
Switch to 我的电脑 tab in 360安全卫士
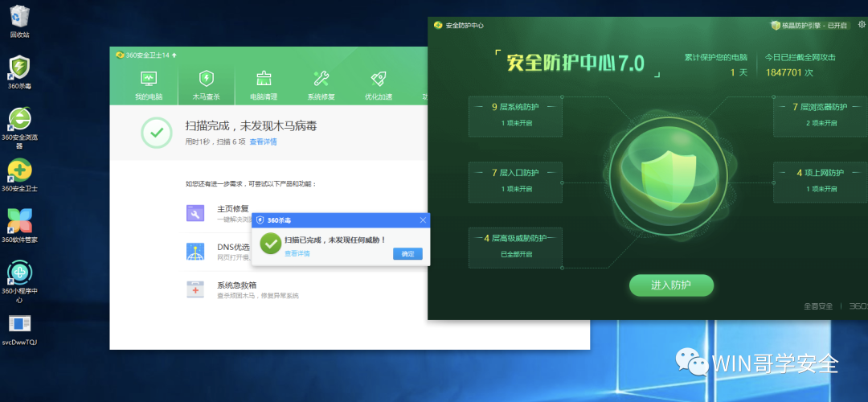(x=149, y=84)
